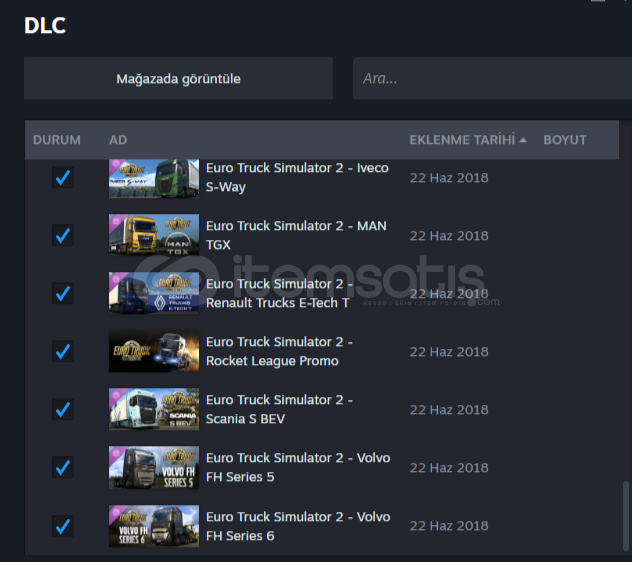The width and height of the screenshot is (632, 562).
Task: Select the Volvo FH Series 6 thumbnail
Action: pos(154,526)
